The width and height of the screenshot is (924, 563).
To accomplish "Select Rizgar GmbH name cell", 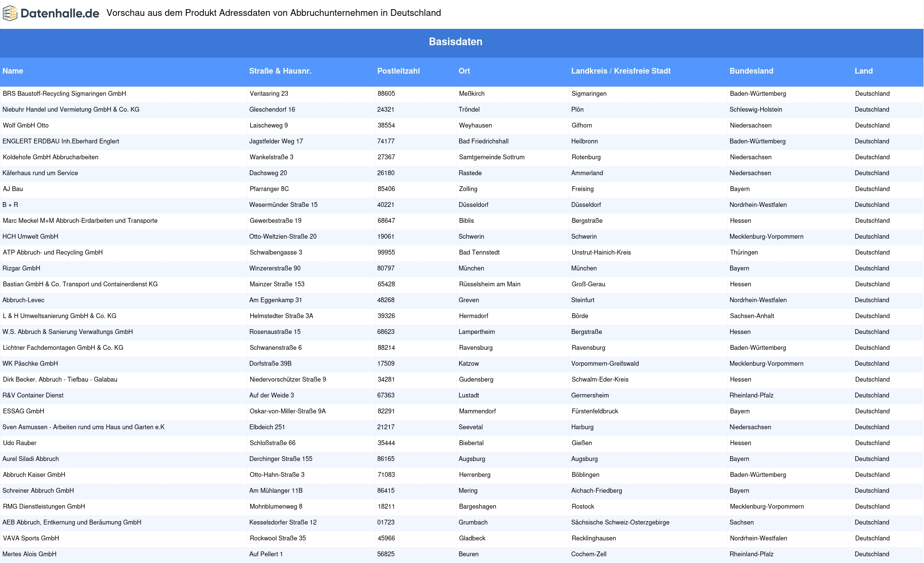I will (22, 269).
